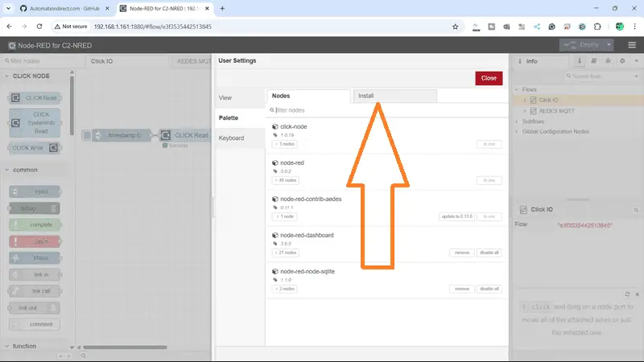Open a new browser tab

coord(222,8)
